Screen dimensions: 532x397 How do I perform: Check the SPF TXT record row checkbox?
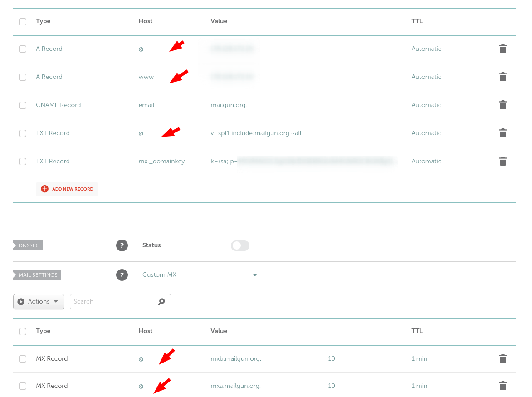pyautogui.click(x=23, y=133)
